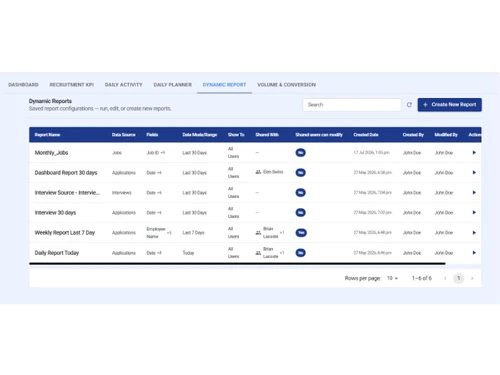The width and height of the screenshot is (500, 375).
Task: Run the Daily Report Today play arrow
Action: 474,253
